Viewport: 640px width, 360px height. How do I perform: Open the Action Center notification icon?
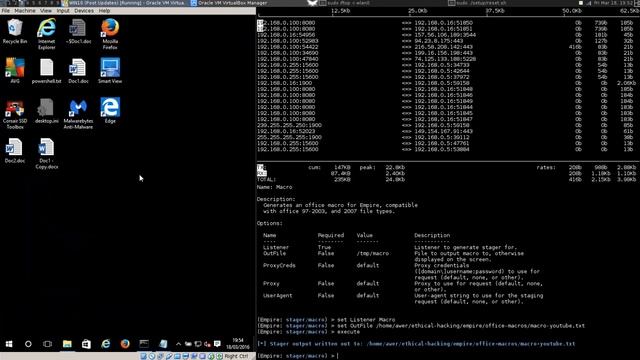[217, 344]
